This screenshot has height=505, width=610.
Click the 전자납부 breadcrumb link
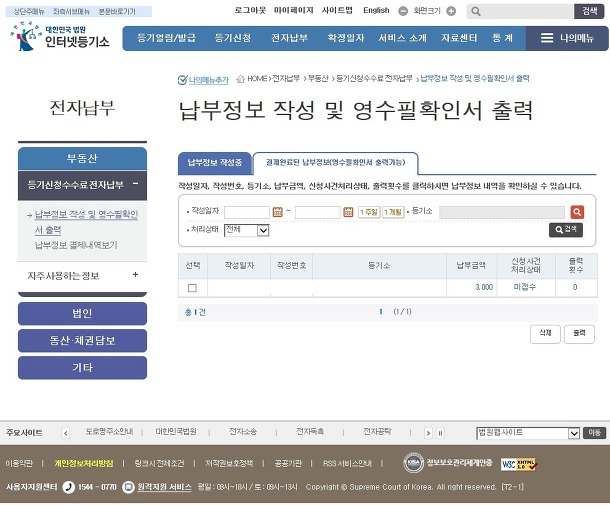tap(286, 79)
